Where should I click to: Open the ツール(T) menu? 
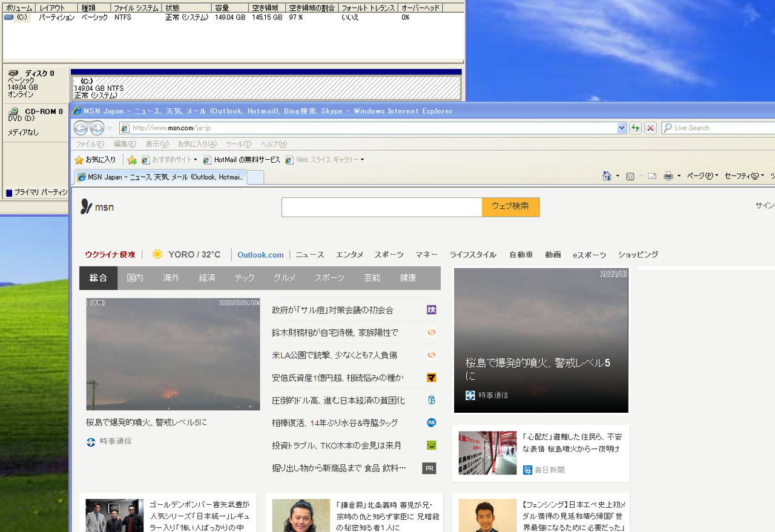pyautogui.click(x=239, y=144)
